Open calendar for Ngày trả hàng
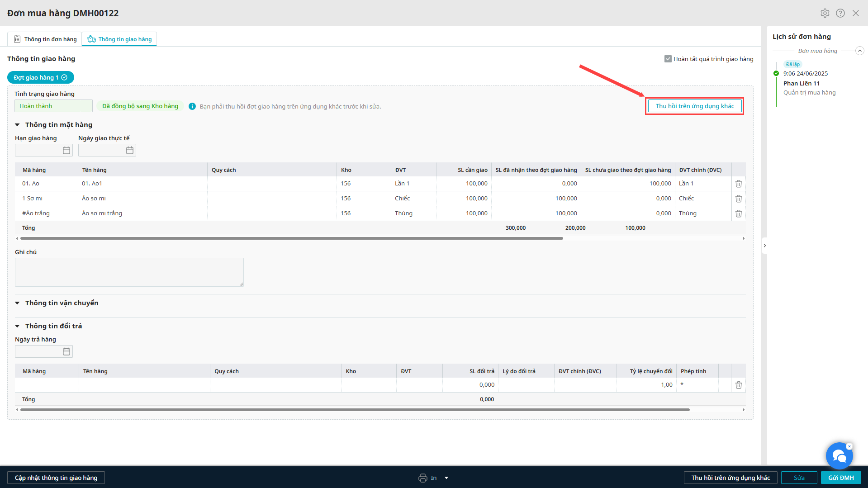868x488 pixels. coord(66,351)
